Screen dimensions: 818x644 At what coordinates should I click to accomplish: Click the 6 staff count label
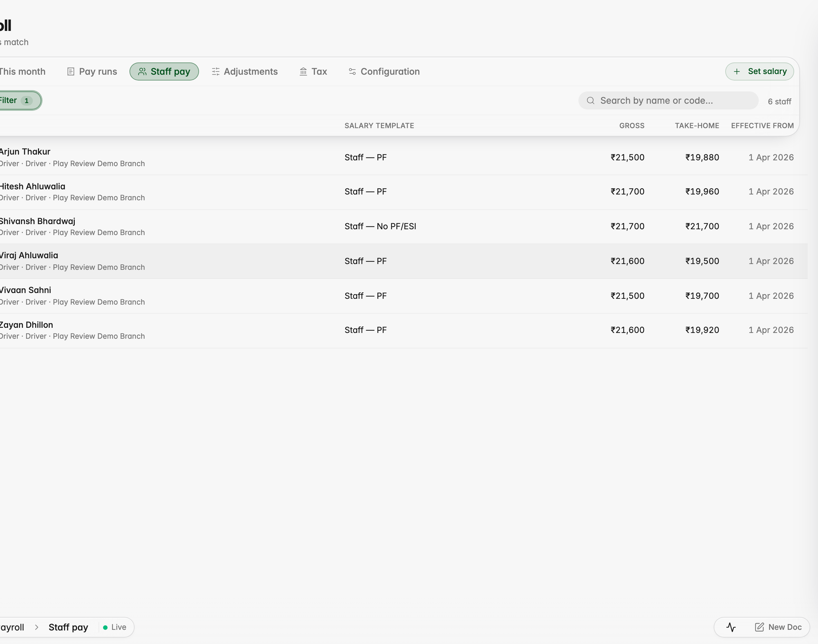click(780, 101)
